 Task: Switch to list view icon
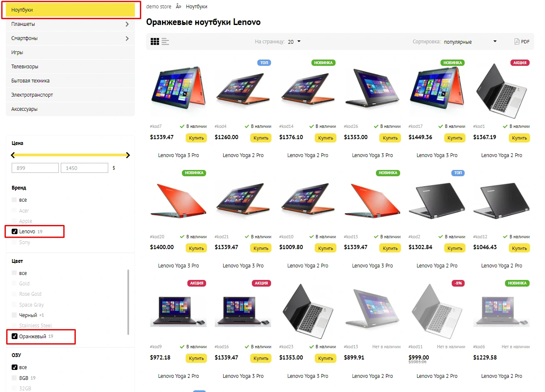(165, 42)
